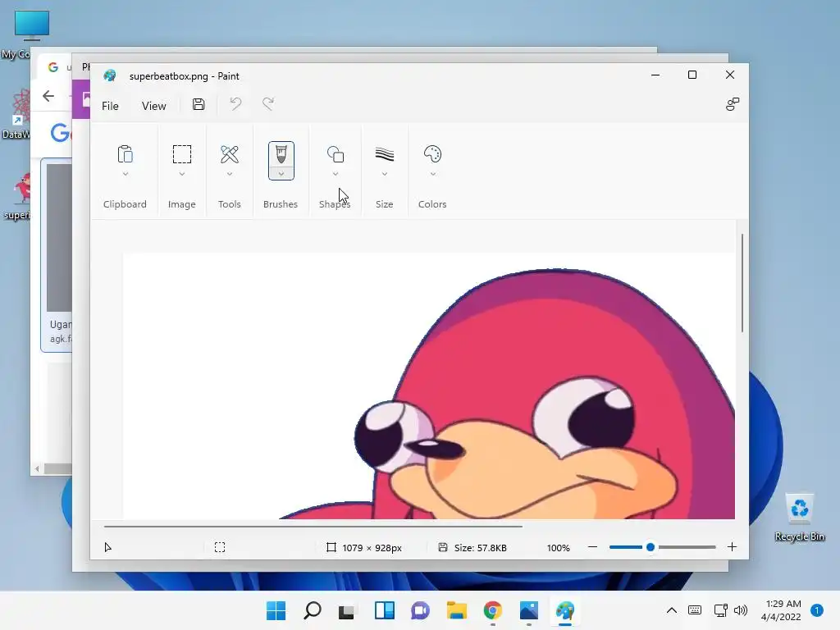Open the Shapes icon
Screen dimensions: 840x630
click(x=336, y=154)
